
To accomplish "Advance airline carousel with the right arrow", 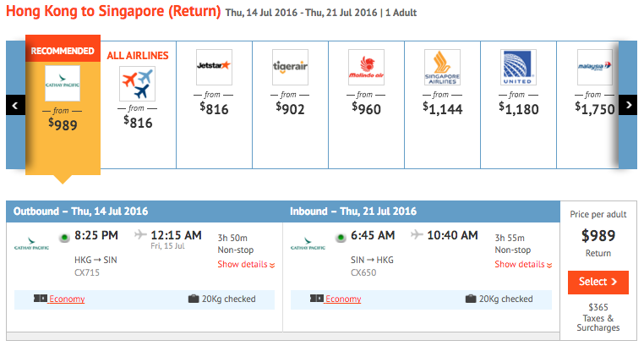I will pyautogui.click(x=628, y=105).
